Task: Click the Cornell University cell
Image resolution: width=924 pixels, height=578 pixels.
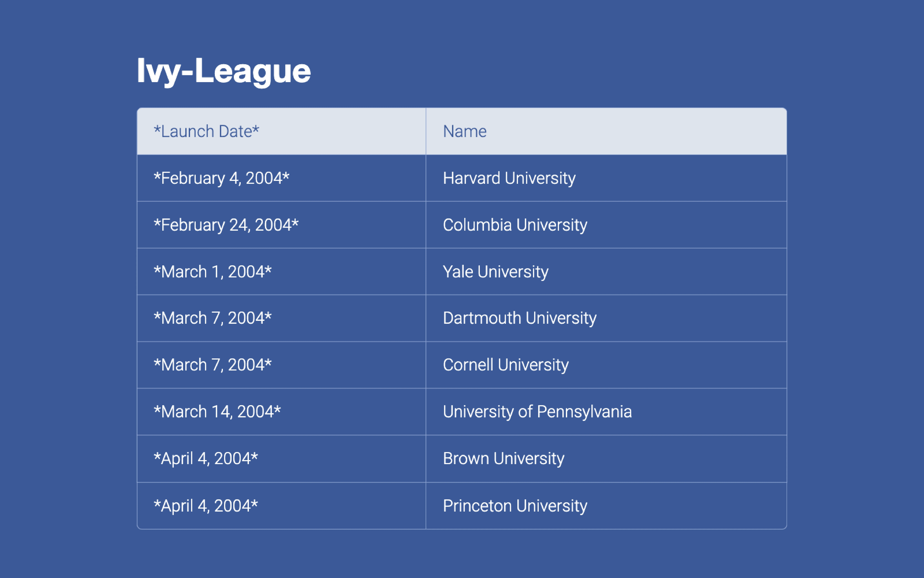Action: [505, 365]
